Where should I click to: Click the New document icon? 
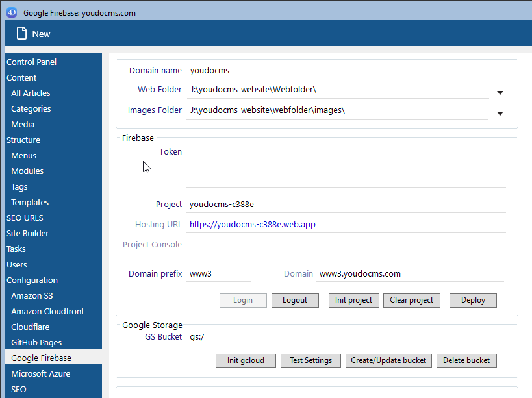pyautogui.click(x=22, y=34)
